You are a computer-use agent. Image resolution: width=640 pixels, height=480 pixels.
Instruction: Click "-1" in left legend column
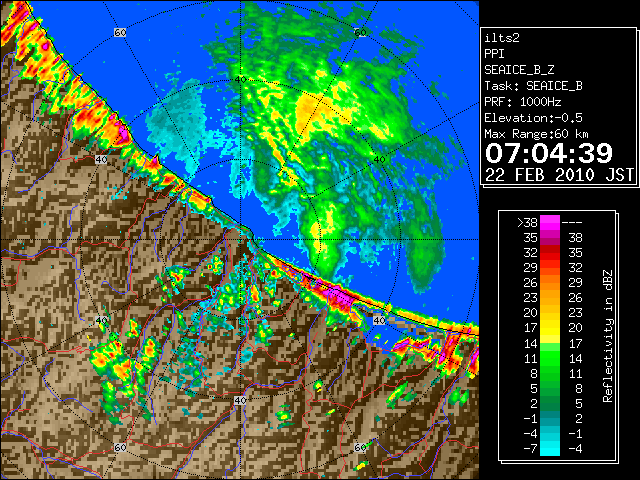[530, 418]
